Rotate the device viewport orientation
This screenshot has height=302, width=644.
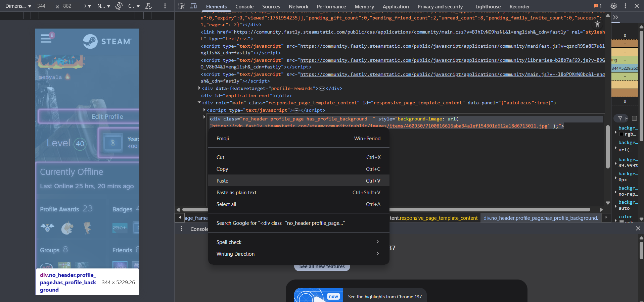(119, 6)
